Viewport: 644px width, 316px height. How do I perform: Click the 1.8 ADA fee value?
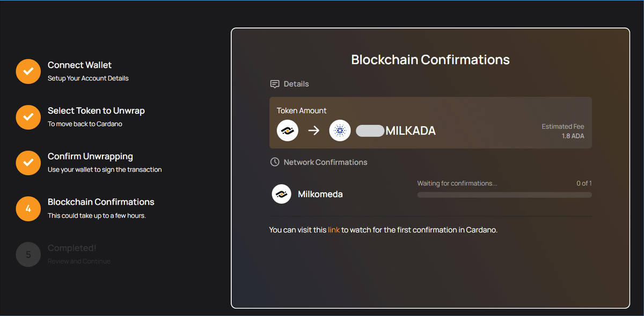tap(573, 136)
